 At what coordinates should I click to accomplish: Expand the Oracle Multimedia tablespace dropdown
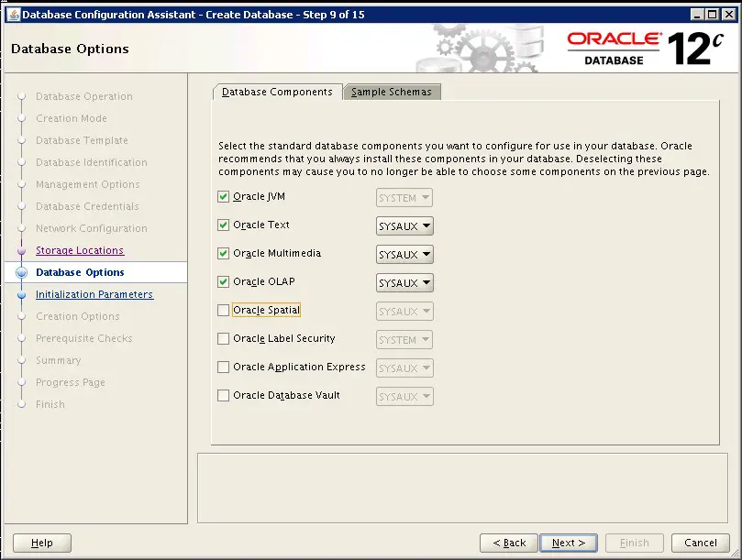[404, 255]
